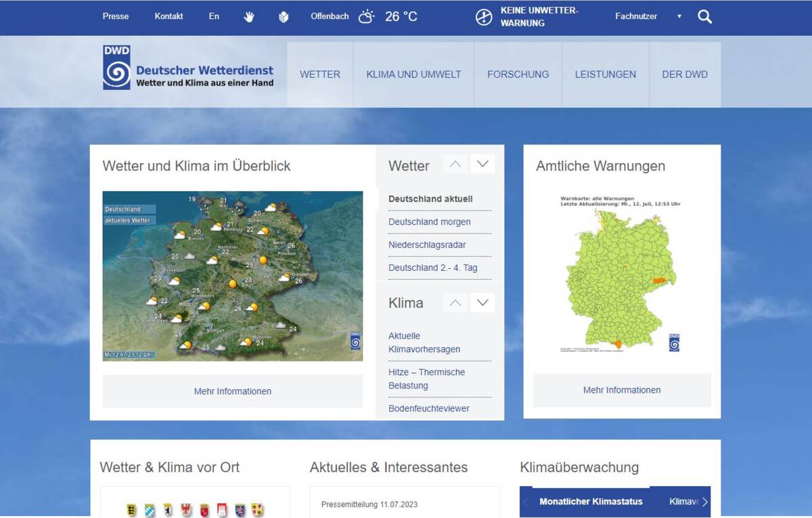Click Mehr Informationen under Amtliche Warnungen

tap(621, 390)
